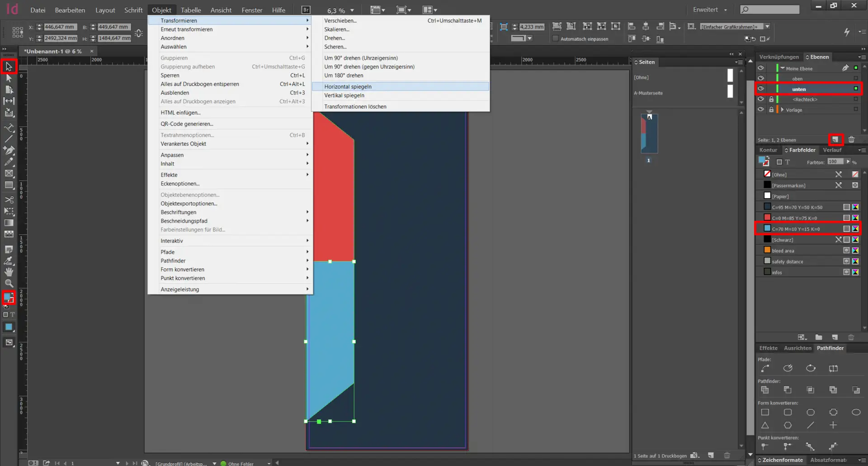
Task: Delete swatch with Farbfelder trash icon
Action: coord(851,337)
